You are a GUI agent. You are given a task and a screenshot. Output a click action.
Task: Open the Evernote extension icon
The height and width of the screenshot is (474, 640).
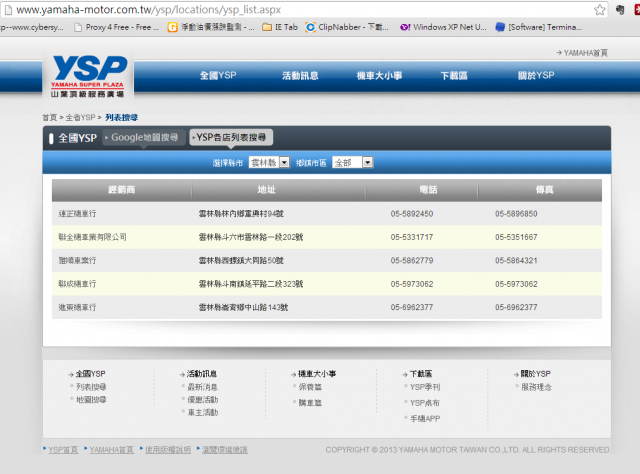pos(620,9)
